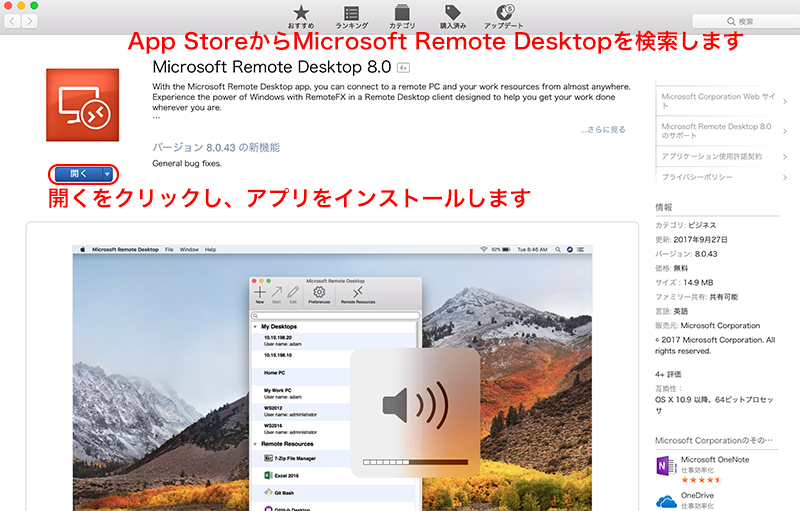The width and height of the screenshot is (800, 511).
Task: Click the Microsoft Remote Desktop 8.0 title
Action: pos(271,67)
